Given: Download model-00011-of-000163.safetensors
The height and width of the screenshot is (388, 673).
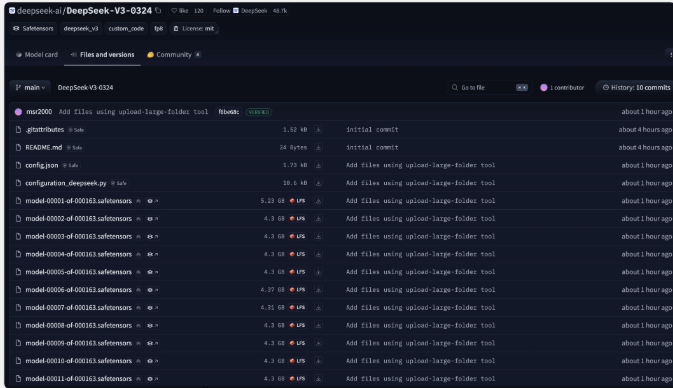Looking at the screenshot, I should [x=318, y=379].
